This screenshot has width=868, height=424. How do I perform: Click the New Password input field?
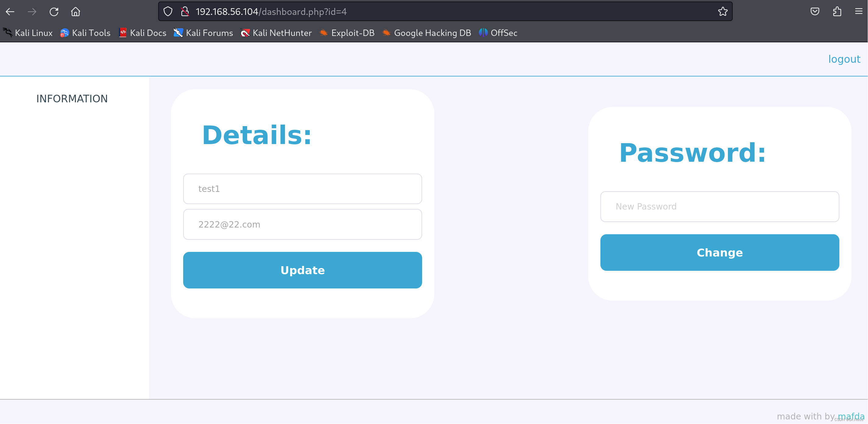(720, 207)
